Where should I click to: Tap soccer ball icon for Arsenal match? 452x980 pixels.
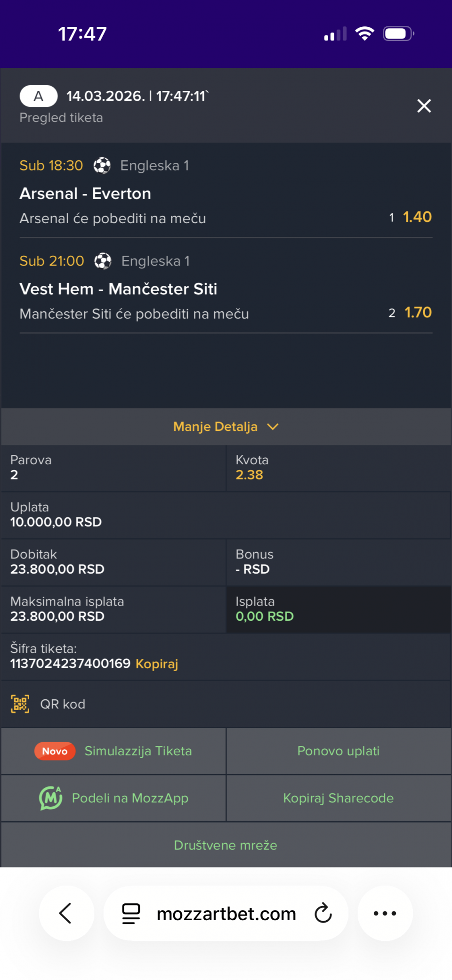pos(102,166)
